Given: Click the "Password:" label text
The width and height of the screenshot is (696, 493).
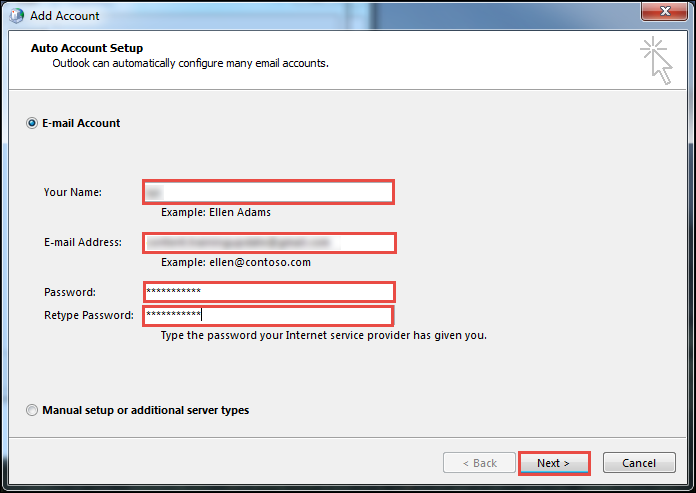Looking at the screenshot, I should [x=70, y=292].
